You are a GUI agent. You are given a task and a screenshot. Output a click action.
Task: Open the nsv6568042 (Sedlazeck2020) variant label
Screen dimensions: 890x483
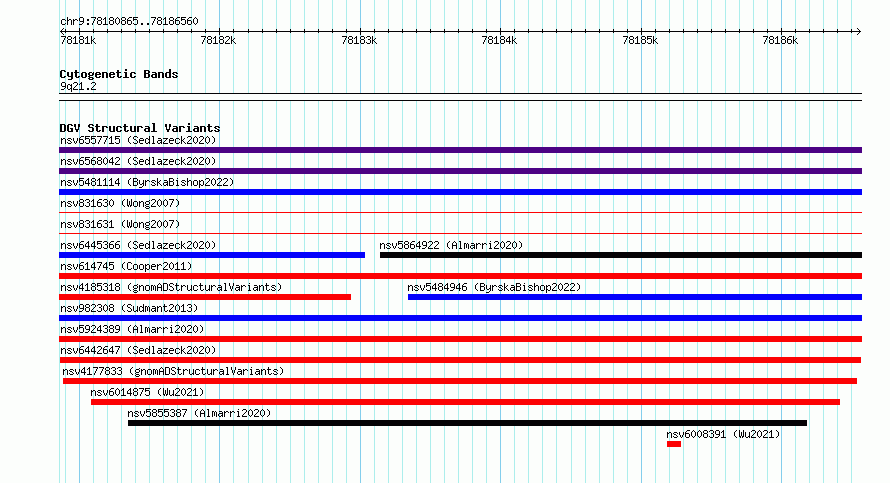coord(138,161)
